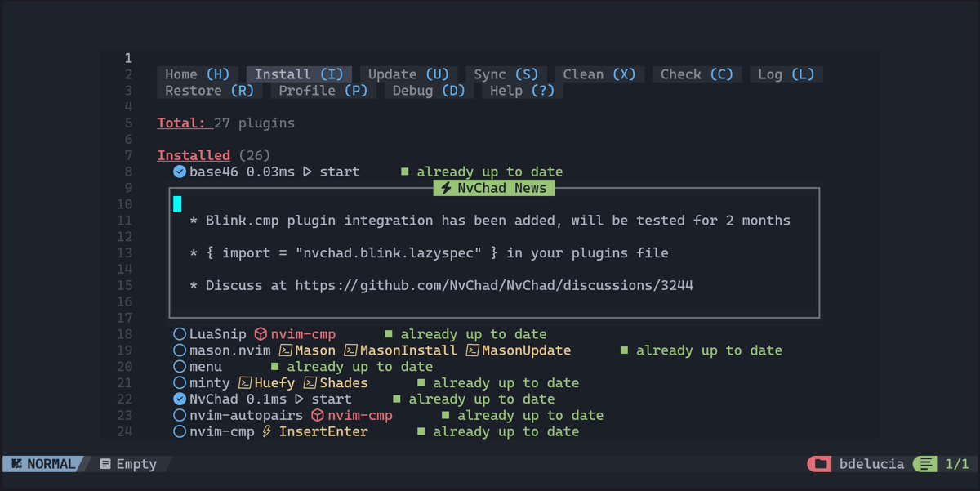
Task: Select the mason.nvim plugin name
Action: click(230, 350)
